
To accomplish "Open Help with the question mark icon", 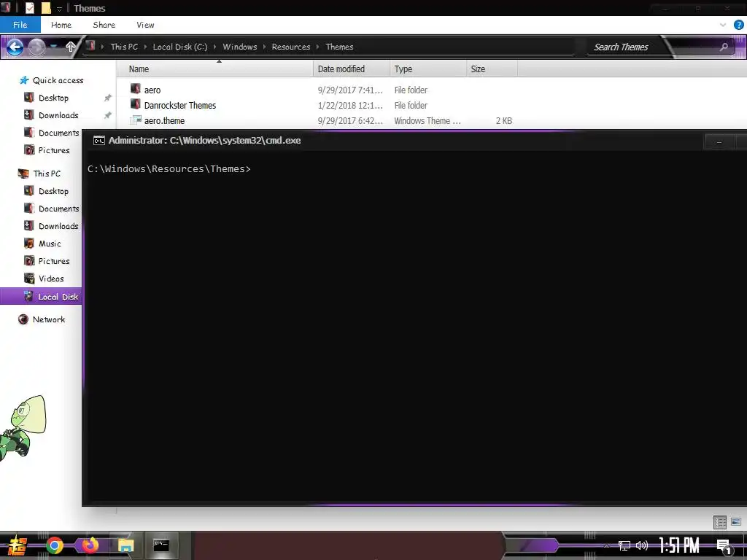I will (738, 25).
